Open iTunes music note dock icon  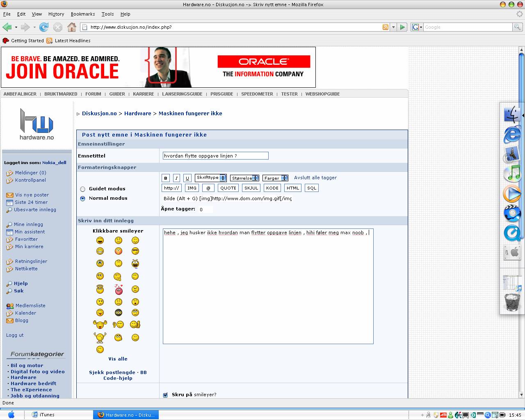point(512,174)
